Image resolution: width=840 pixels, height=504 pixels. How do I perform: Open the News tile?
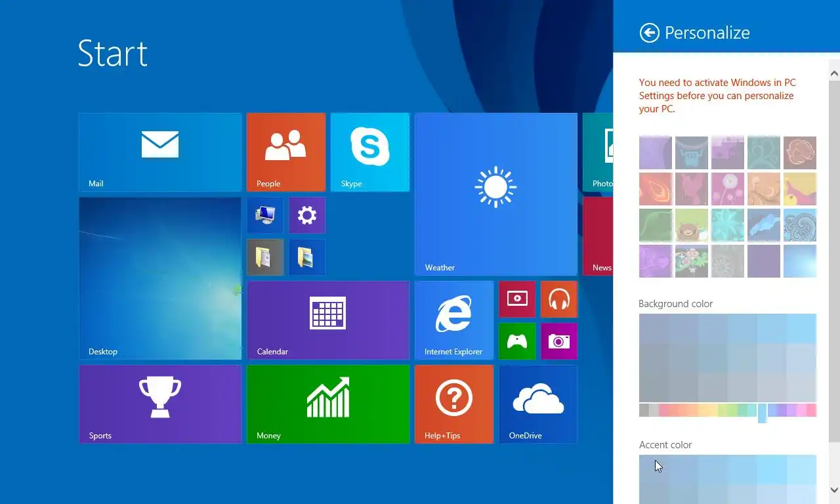pos(598,236)
